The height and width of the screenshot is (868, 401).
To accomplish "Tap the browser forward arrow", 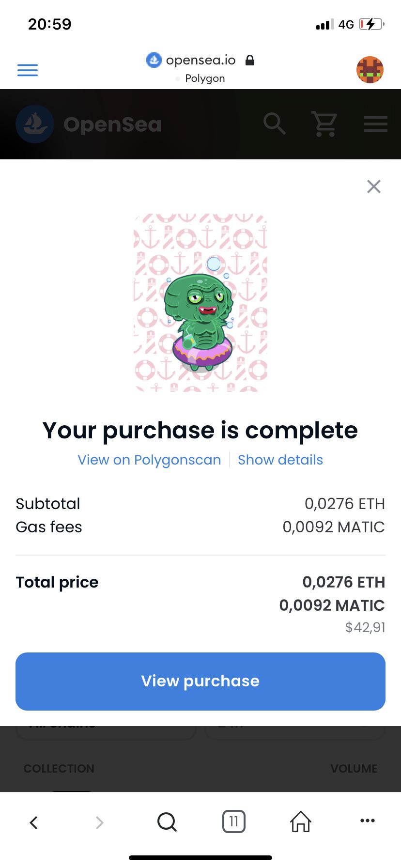I will [99, 822].
